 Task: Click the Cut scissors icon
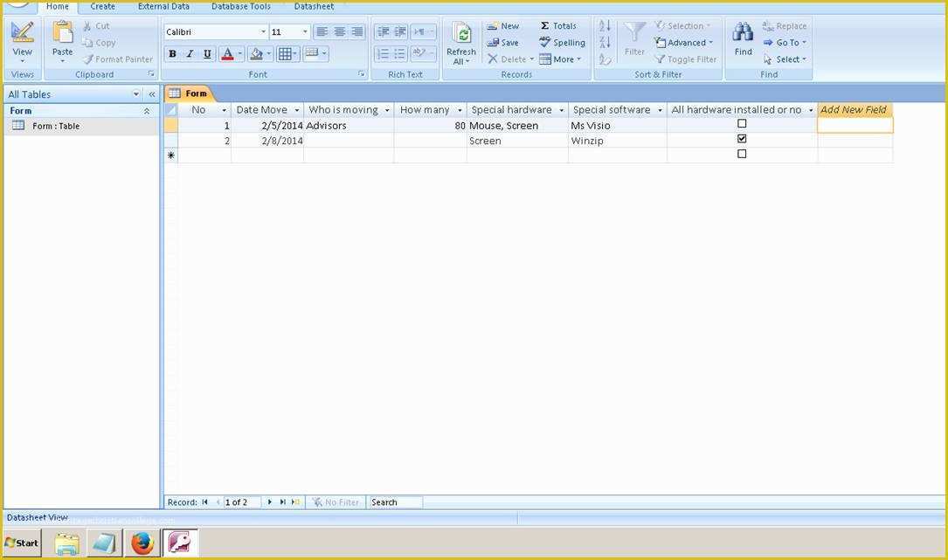(x=87, y=26)
